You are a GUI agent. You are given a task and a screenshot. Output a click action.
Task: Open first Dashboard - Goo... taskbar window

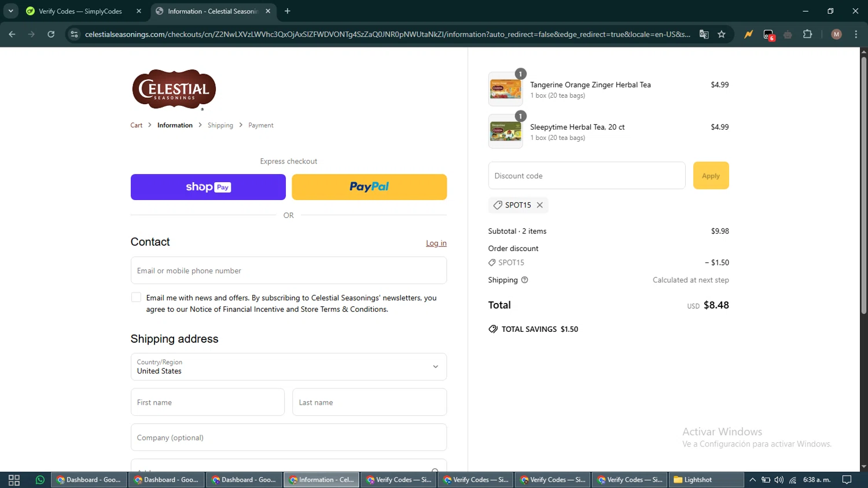coord(89,480)
